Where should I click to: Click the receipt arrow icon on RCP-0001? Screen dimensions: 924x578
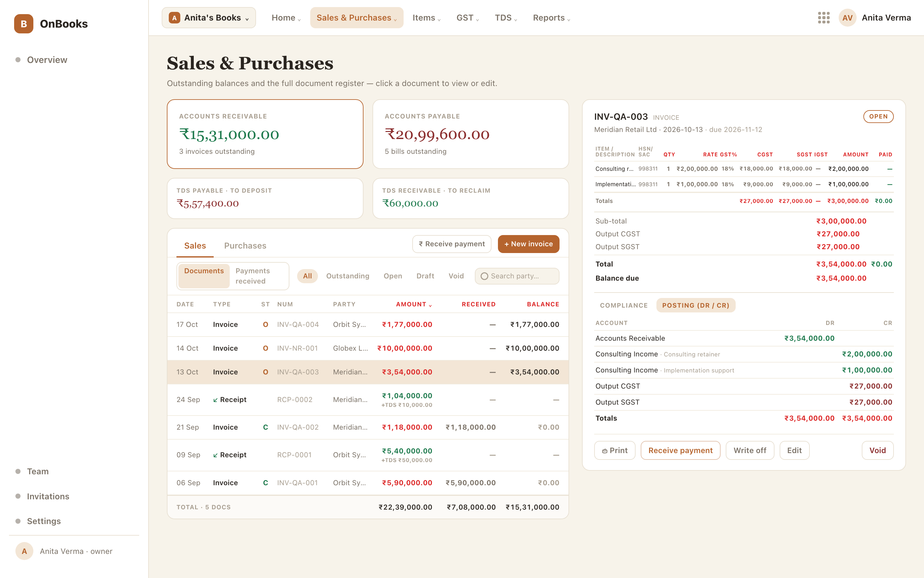point(215,455)
